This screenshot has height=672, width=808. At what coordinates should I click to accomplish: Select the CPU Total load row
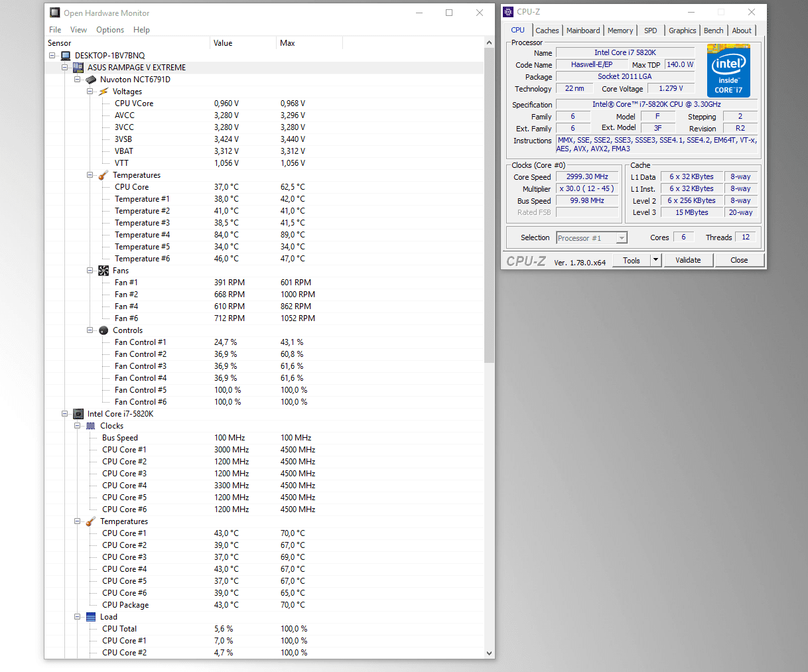tap(264, 629)
